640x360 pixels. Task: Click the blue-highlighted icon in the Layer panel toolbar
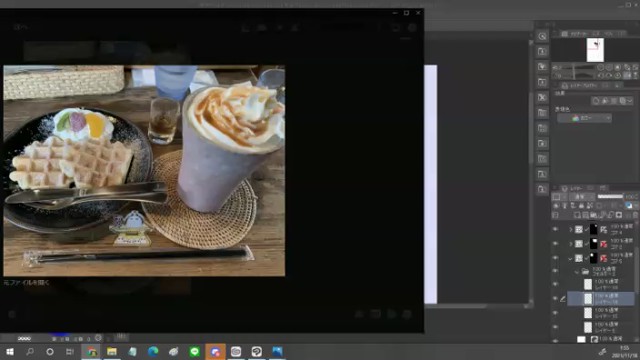(x=629, y=206)
